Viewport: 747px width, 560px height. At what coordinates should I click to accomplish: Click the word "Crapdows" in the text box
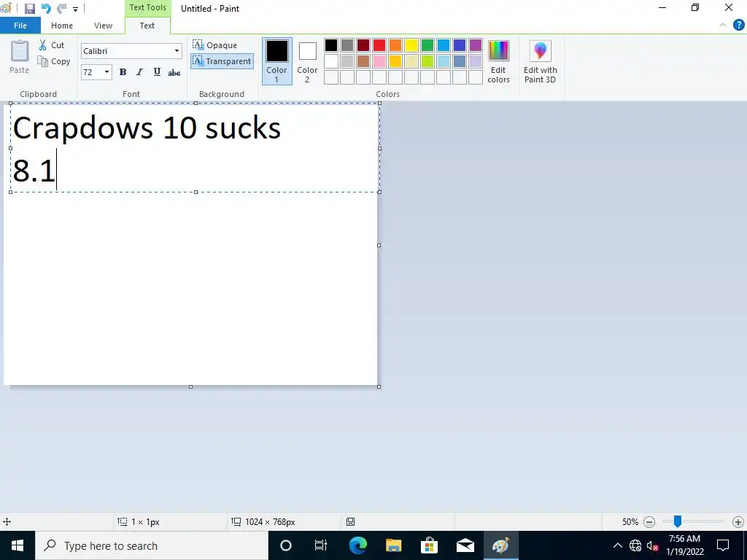pos(83,128)
